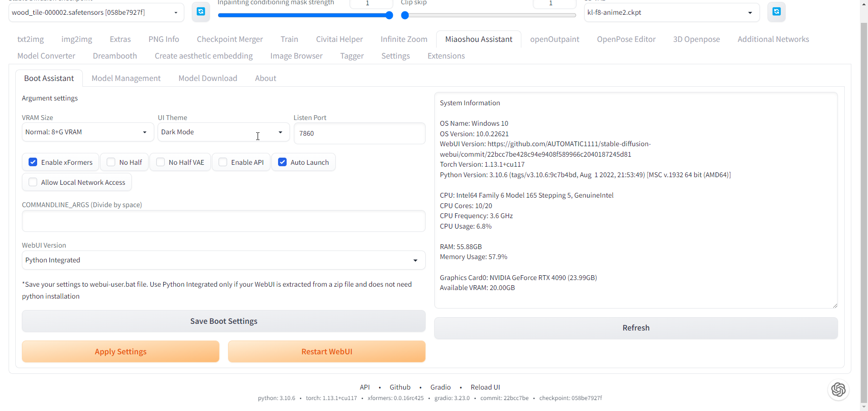
Task: Toggle Auto Launch checkbox
Action: pyautogui.click(x=282, y=162)
